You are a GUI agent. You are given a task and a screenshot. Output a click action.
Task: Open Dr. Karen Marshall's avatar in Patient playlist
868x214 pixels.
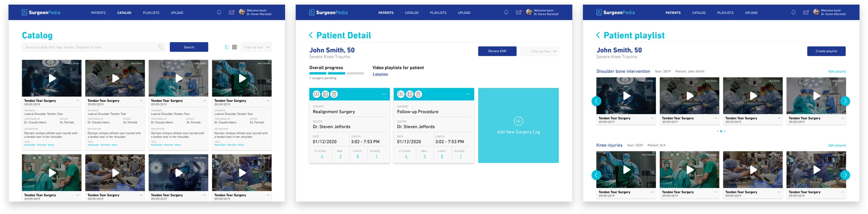[x=816, y=12]
